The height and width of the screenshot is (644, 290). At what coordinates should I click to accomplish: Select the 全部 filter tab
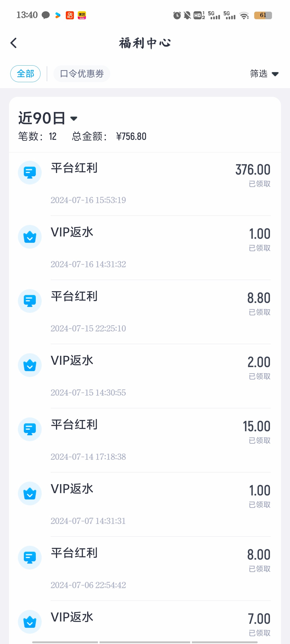[x=25, y=74]
